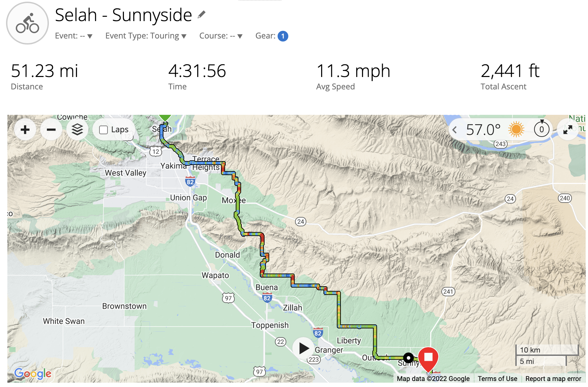Zoom out on the map
Viewport: 588px width, 387px height.
51,130
